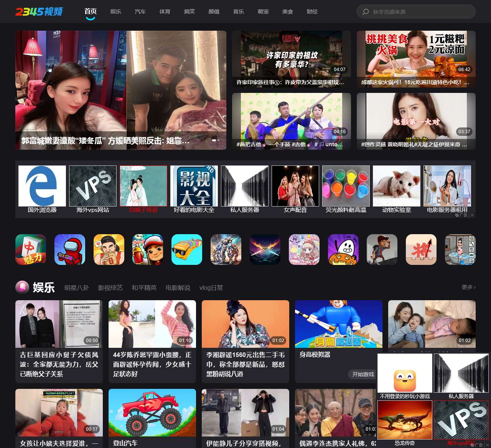This screenshot has width=491, height=448.
Task: Play the 44岁陈乔恩罕露小蛮腰 video
Action: pyautogui.click(x=152, y=341)
